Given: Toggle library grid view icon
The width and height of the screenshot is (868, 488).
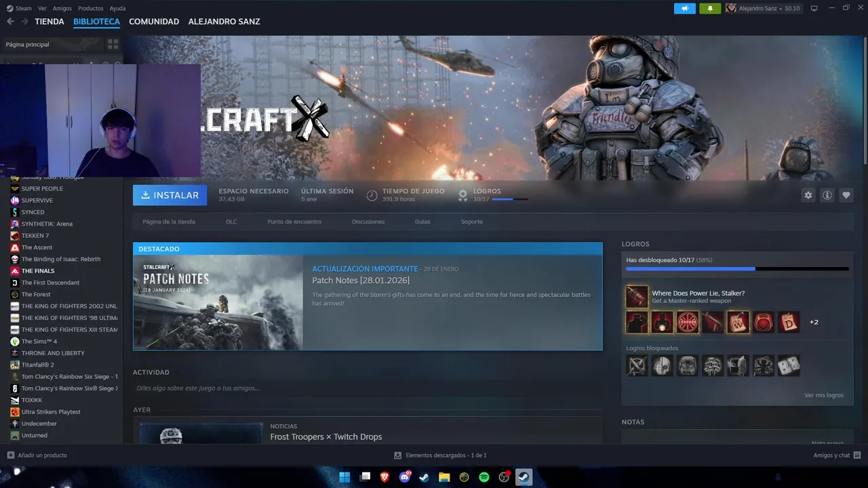Looking at the screenshot, I should (113, 44).
